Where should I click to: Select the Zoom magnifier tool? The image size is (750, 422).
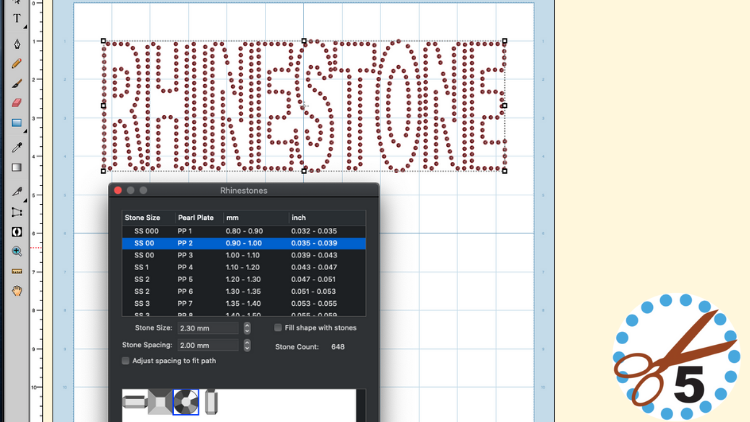(17, 251)
